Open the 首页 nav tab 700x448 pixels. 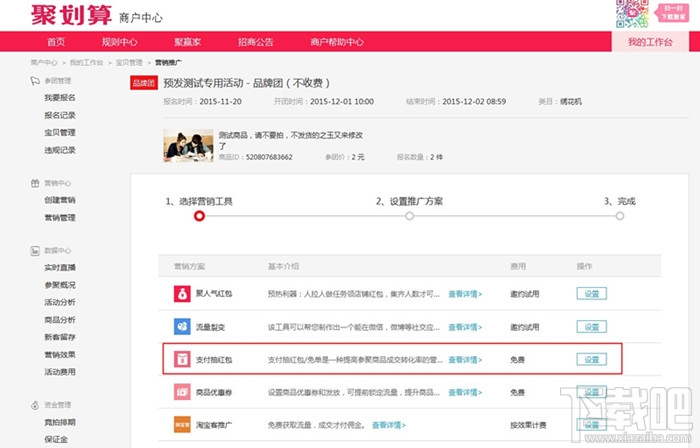click(x=56, y=42)
